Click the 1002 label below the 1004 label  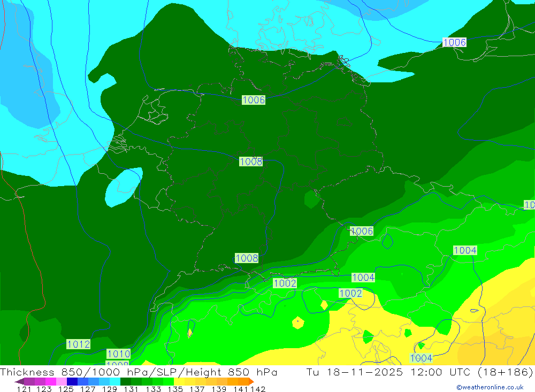(x=350, y=293)
